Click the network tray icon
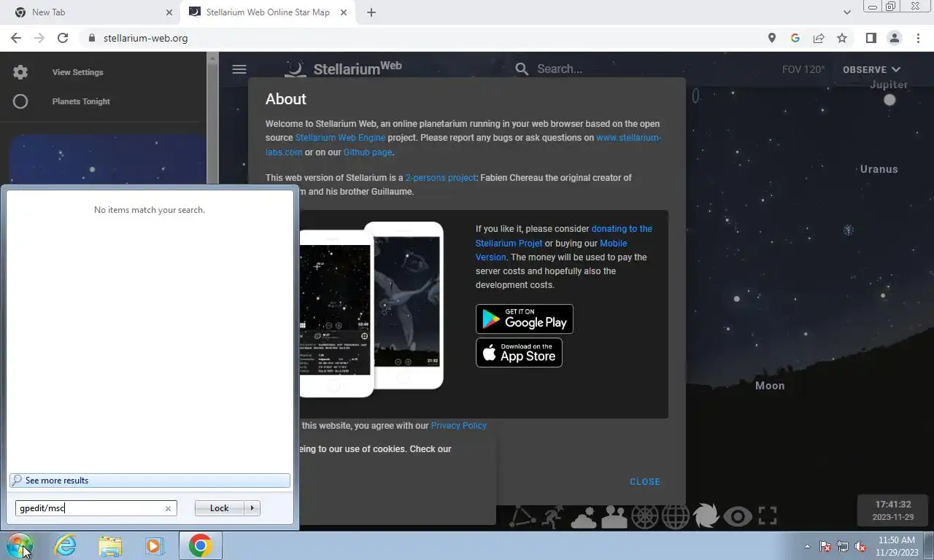 [x=843, y=546]
